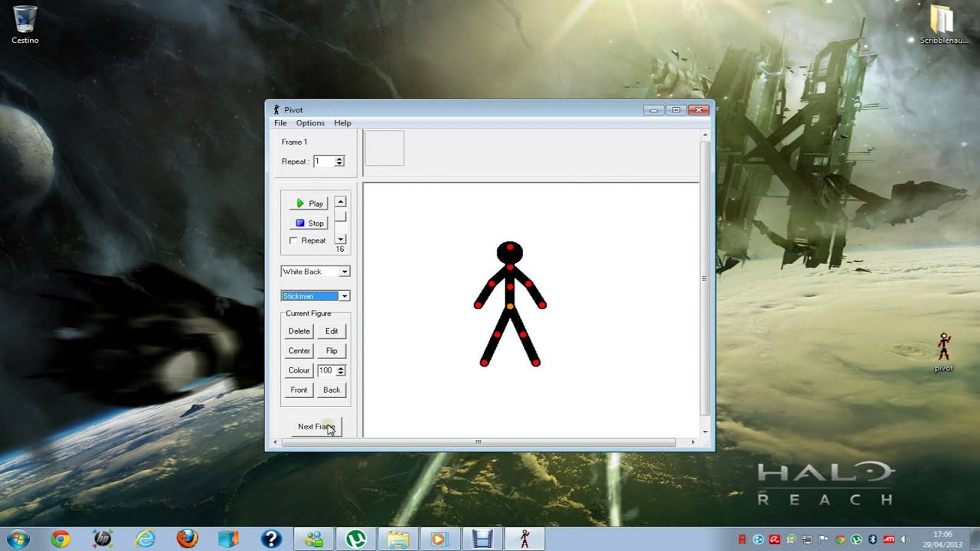Expand the White Back background dropdown
980x551 pixels.
[345, 272]
